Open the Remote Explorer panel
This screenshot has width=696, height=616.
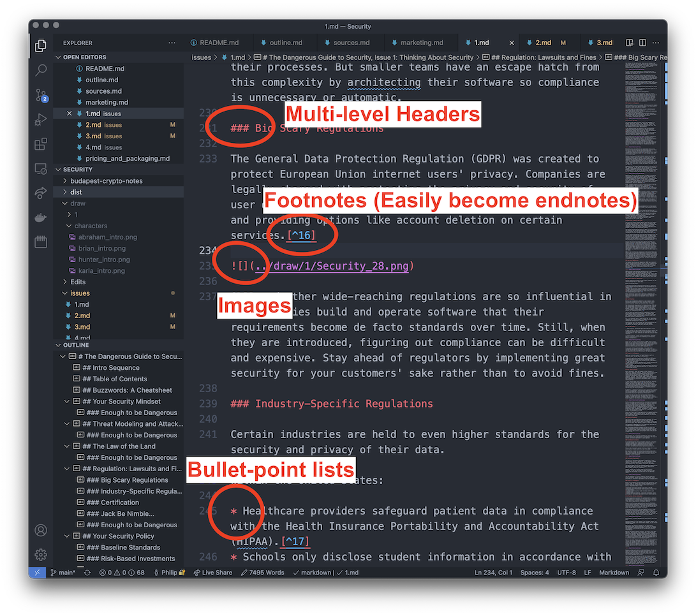(40, 169)
